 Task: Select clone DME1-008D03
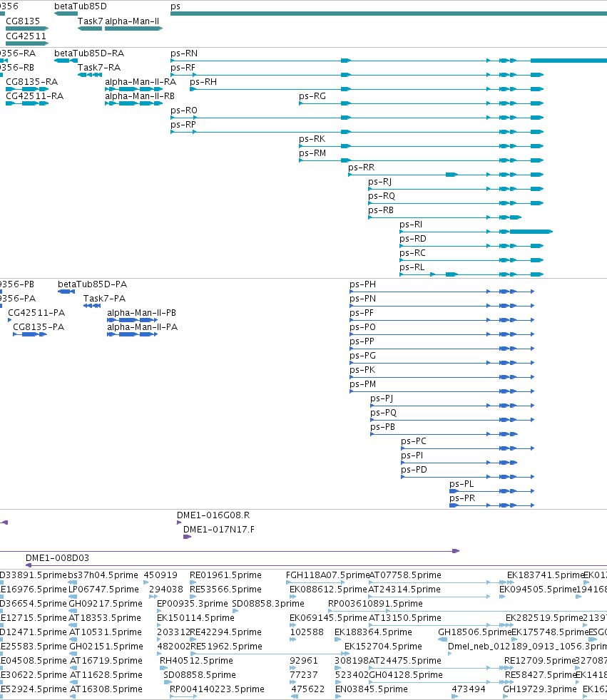coord(57,558)
